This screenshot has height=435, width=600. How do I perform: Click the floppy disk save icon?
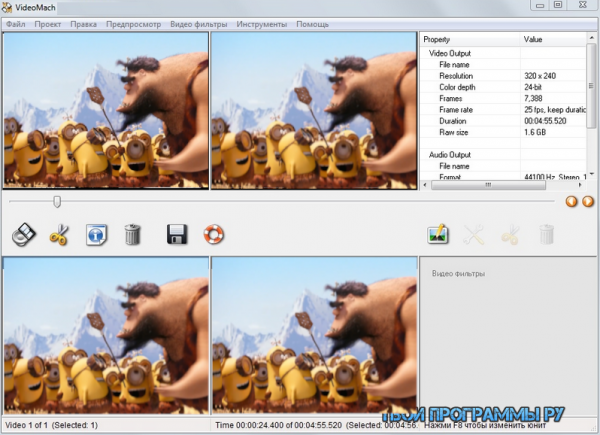click(x=177, y=234)
